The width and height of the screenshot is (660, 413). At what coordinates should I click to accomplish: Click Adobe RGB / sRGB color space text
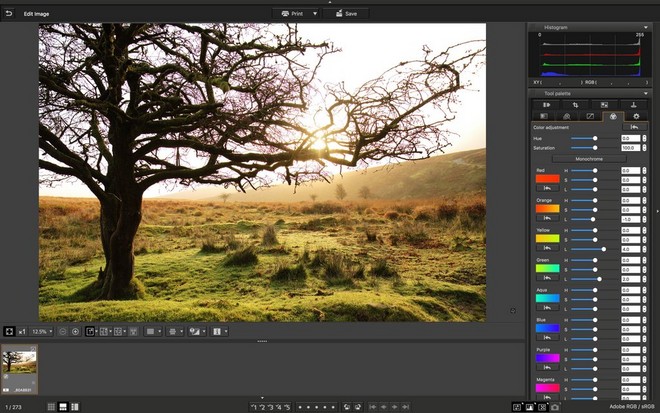pyautogui.click(x=632, y=407)
